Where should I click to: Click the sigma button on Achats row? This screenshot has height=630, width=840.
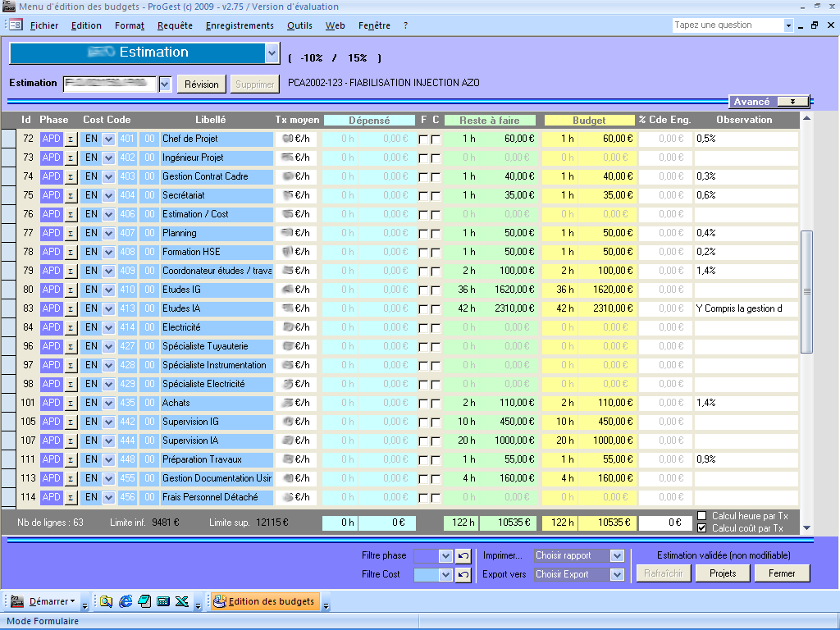[71, 404]
